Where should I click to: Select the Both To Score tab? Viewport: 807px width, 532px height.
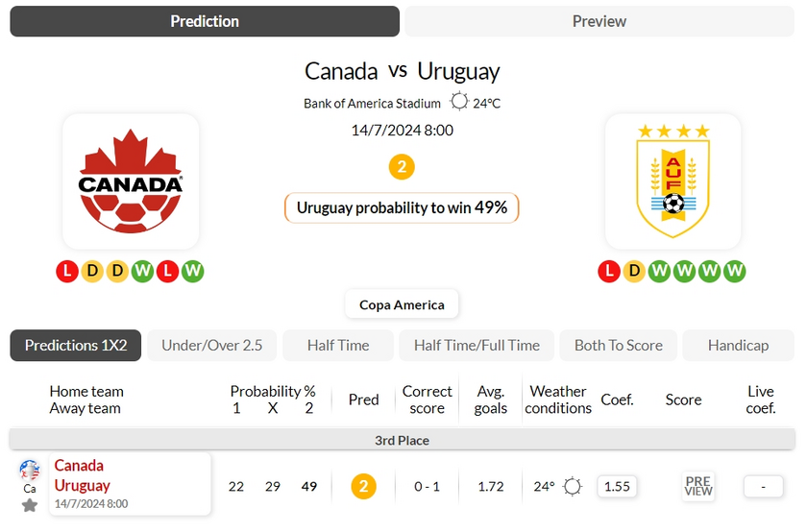pos(619,345)
